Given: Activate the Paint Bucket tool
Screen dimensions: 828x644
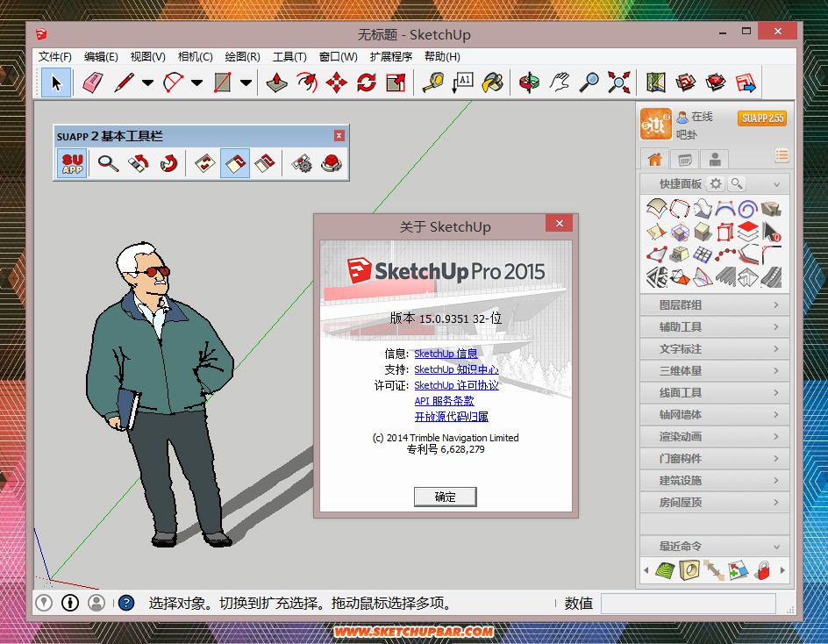Looking at the screenshot, I should (x=493, y=82).
